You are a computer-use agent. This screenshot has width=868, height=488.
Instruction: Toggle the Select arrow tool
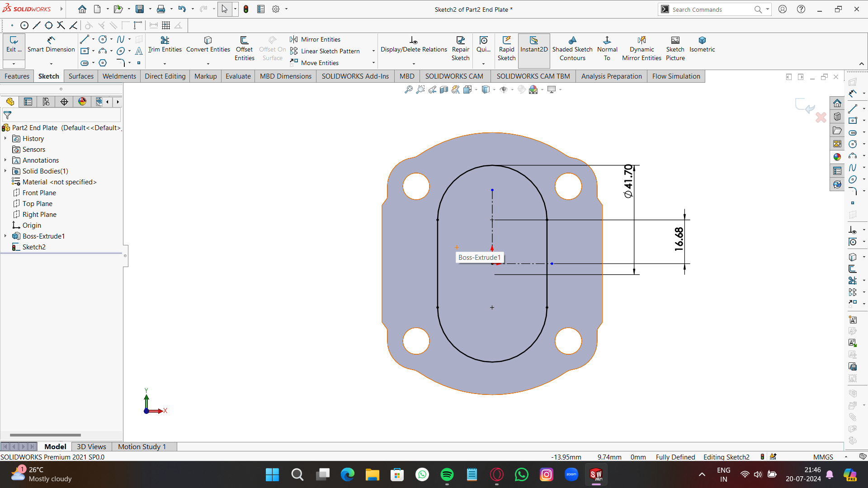click(x=225, y=9)
